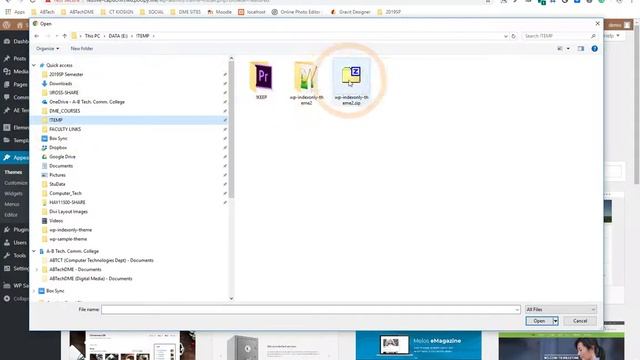The image size is (640, 360).
Task: Open the Organize menu
Action: (x=47, y=49)
